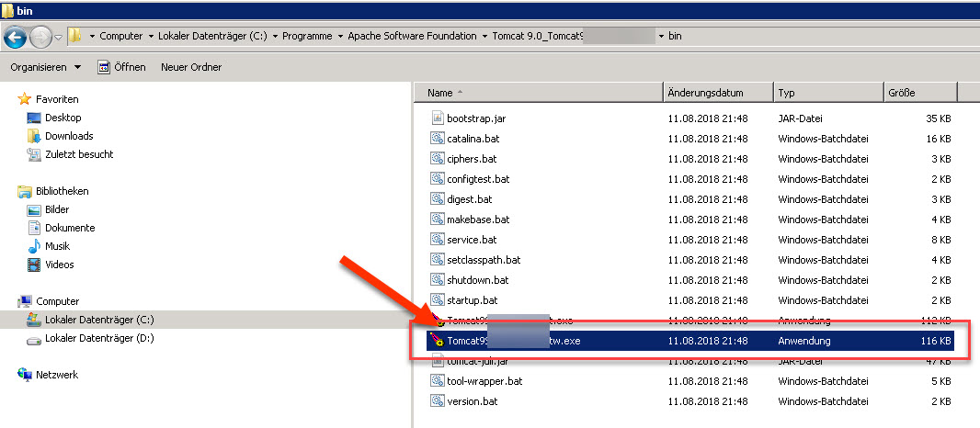Viewport: 980px width, 428px height.
Task: Select the version.bat file icon
Action: [437, 400]
